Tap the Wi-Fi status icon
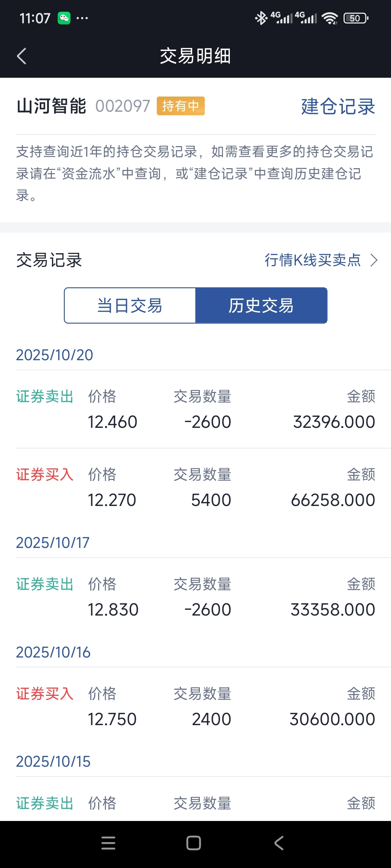The width and height of the screenshot is (391, 868). click(329, 18)
